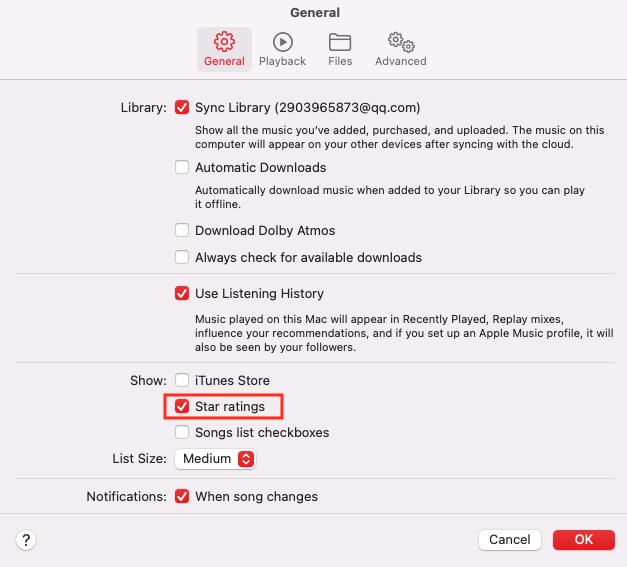Open the Advanced gears icon

pyautogui.click(x=400, y=42)
